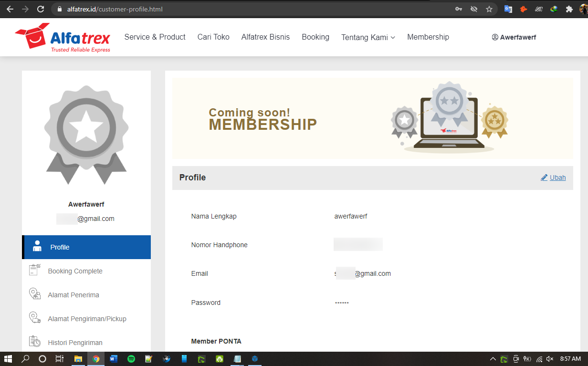Toggle the muted speaker volume icon
The width and height of the screenshot is (588, 366).
pos(550,359)
